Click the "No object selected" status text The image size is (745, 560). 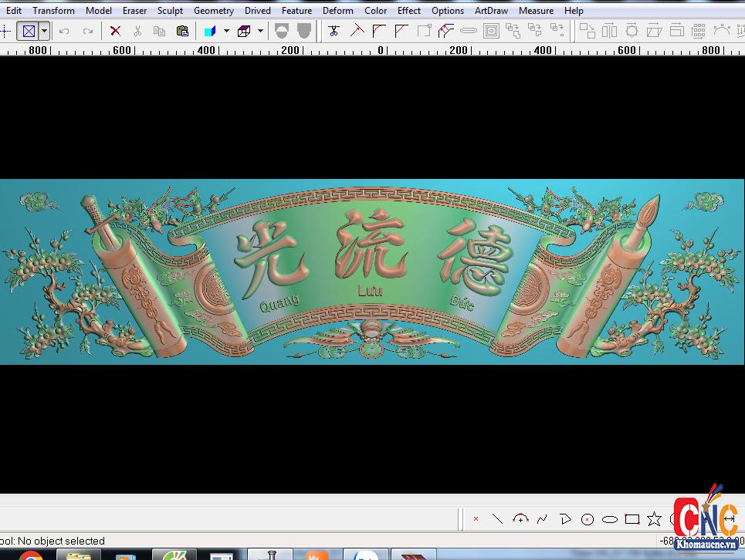[x=61, y=541]
